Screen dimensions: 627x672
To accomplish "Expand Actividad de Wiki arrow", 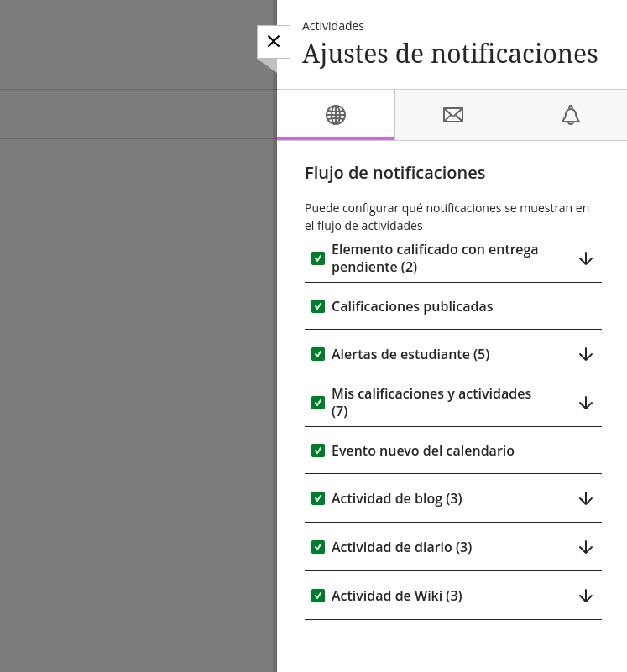I will pos(585,596).
